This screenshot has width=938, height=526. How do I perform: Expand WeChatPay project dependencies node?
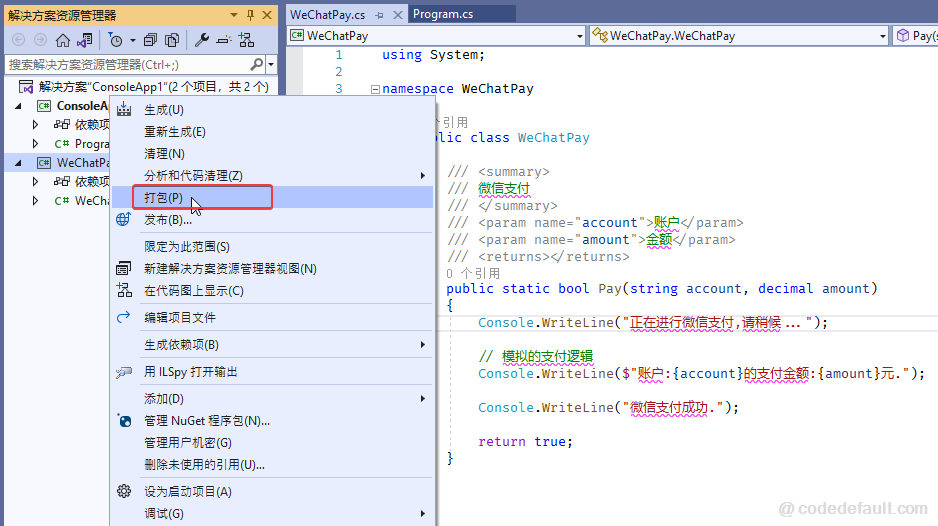click(35, 181)
